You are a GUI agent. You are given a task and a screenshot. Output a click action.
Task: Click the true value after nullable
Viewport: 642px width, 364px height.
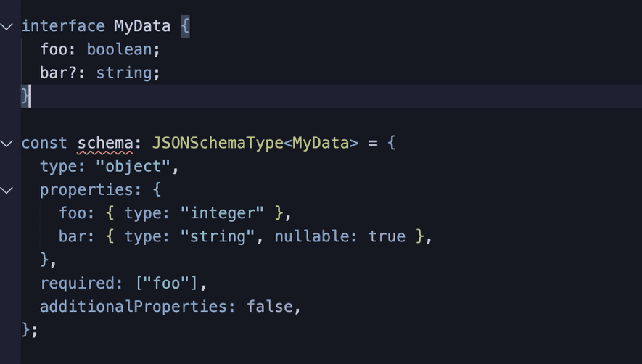[387, 236]
